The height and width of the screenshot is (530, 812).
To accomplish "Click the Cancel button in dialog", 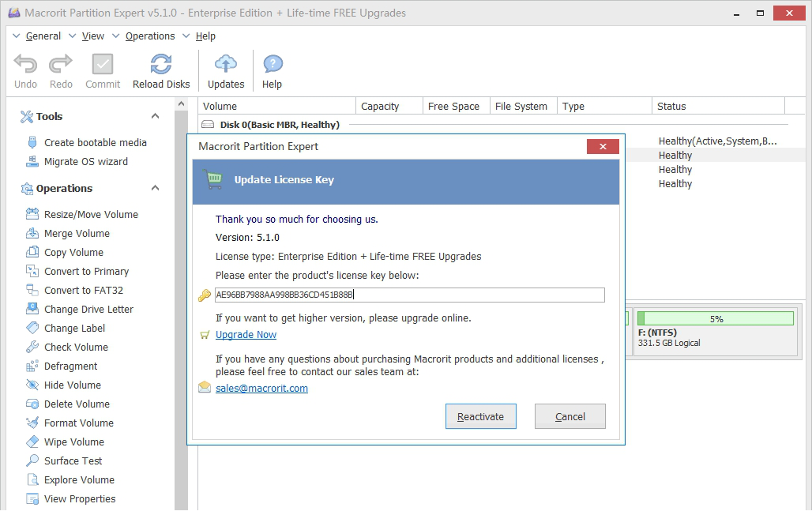I will pos(570,416).
